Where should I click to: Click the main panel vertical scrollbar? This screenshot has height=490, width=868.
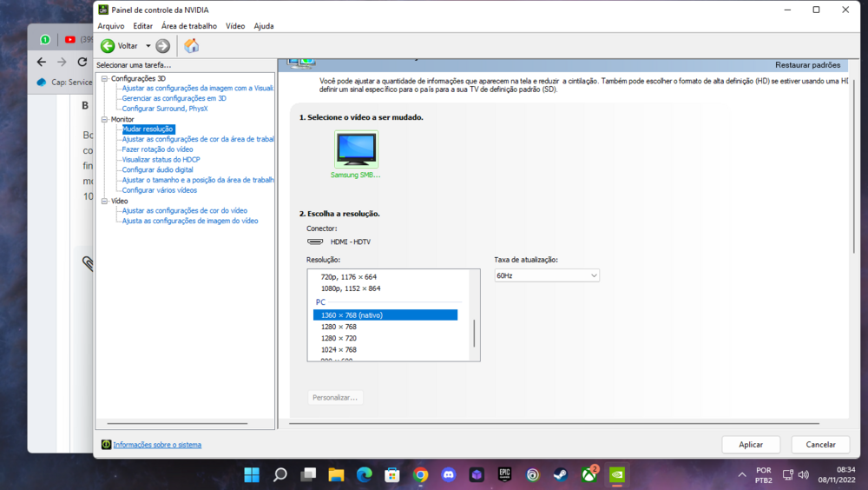tap(853, 166)
